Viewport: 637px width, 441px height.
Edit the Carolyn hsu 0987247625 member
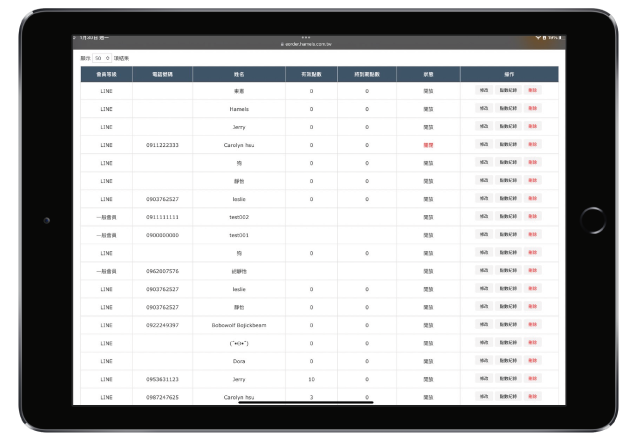(484, 396)
